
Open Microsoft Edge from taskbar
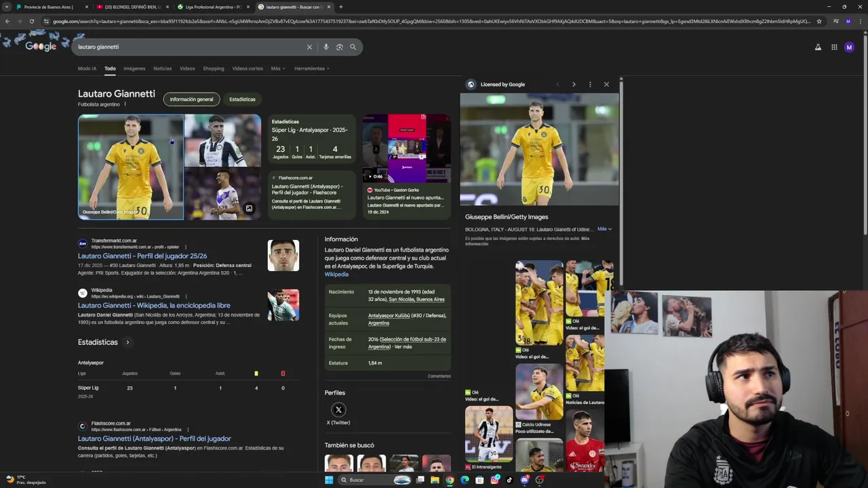[x=465, y=480]
